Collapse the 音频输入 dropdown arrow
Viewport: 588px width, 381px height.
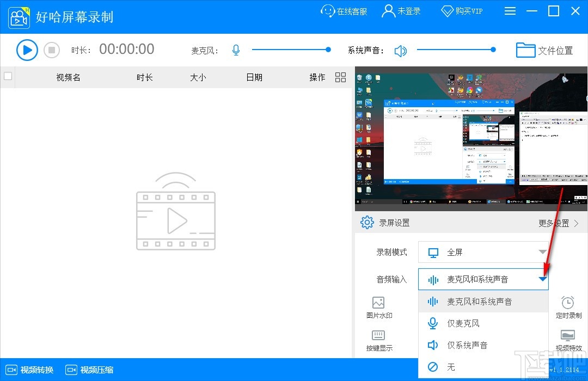point(542,279)
